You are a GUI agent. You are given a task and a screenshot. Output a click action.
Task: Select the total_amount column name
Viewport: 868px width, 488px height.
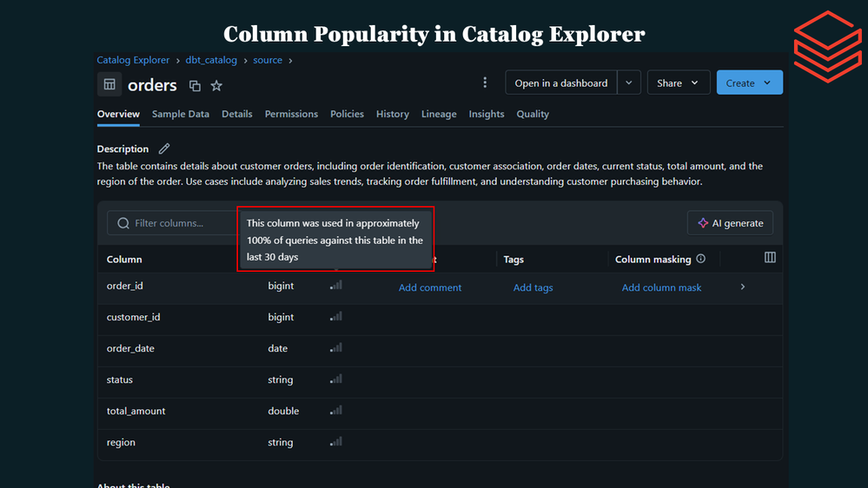(136, 411)
